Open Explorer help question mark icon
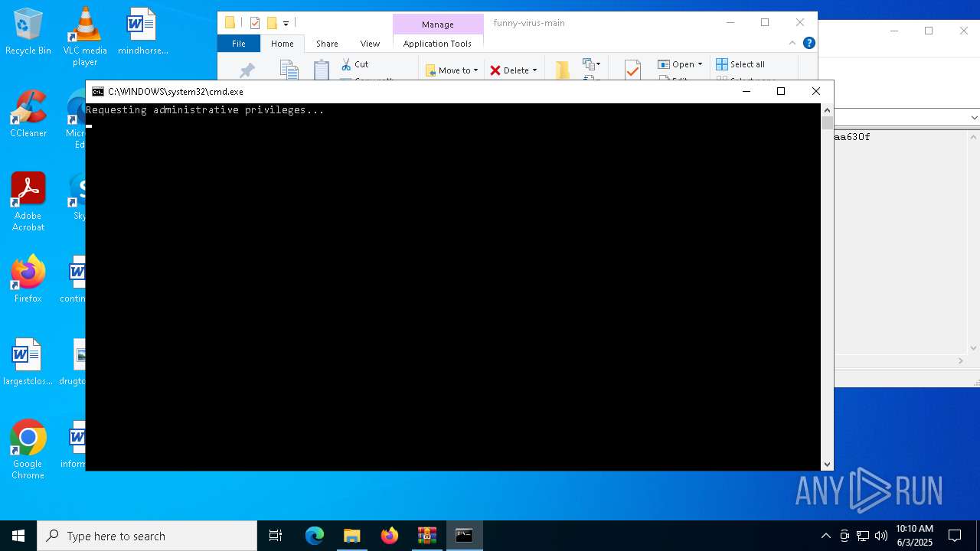 click(808, 43)
